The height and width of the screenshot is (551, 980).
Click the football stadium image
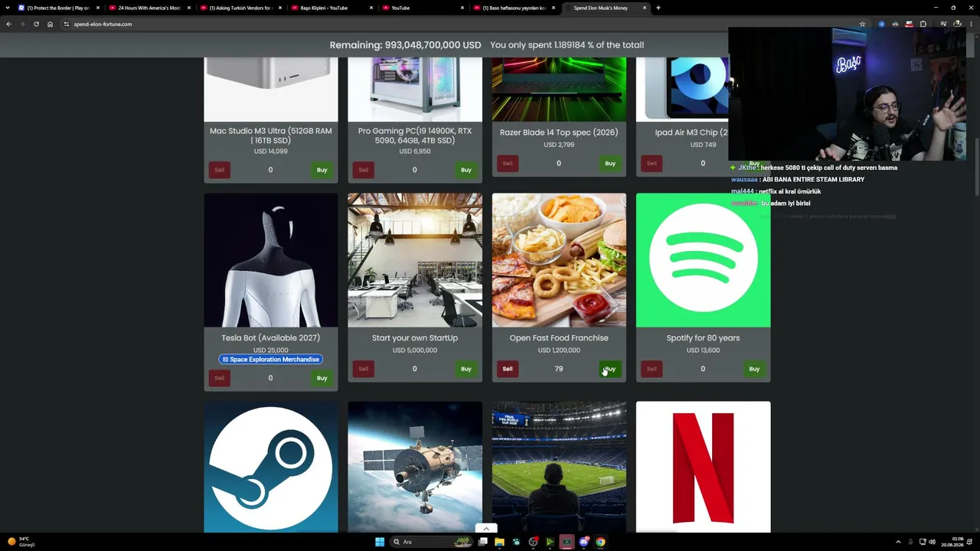tap(559, 467)
